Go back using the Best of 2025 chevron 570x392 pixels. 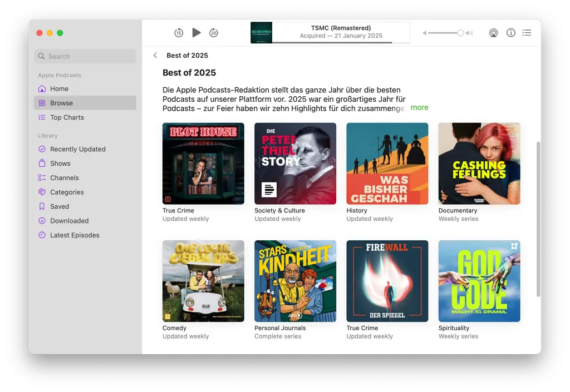pyautogui.click(x=155, y=55)
